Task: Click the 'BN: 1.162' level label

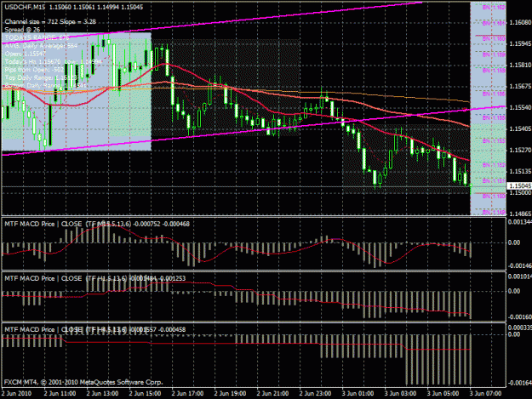Action: coord(494,7)
